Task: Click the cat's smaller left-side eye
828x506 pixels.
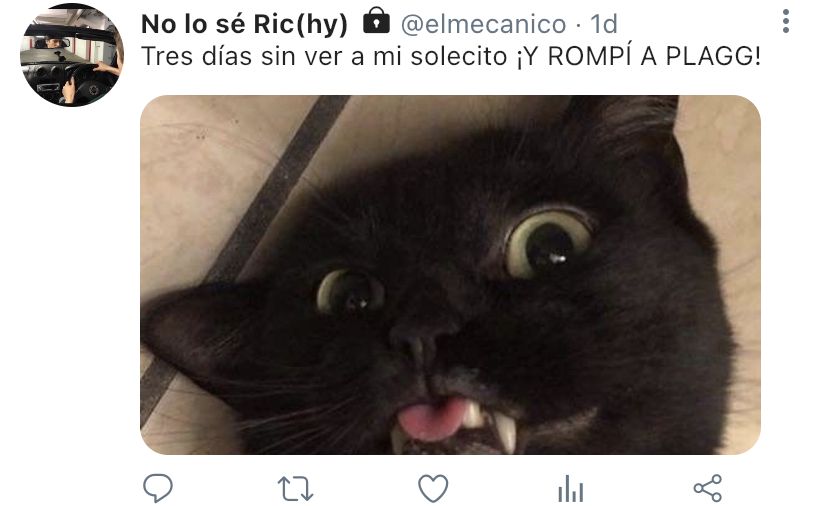Action: pos(350,291)
